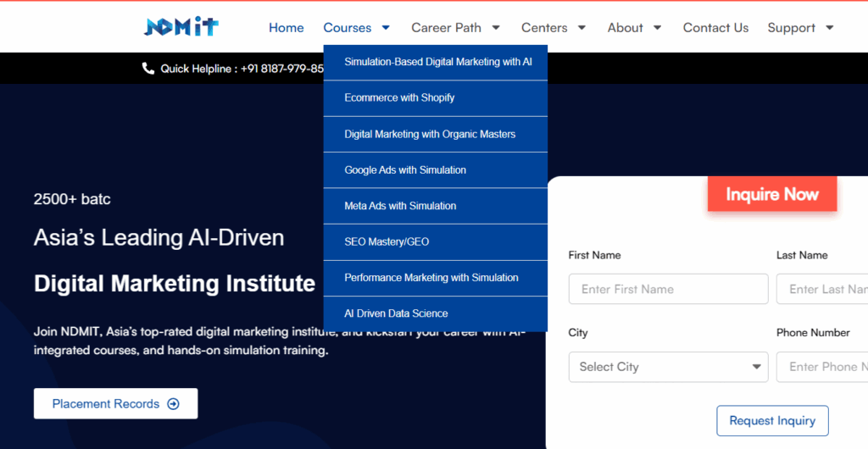Select Meta Ads with Simulation
Viewport: 868px width, 449px height.
coord(436,206)
